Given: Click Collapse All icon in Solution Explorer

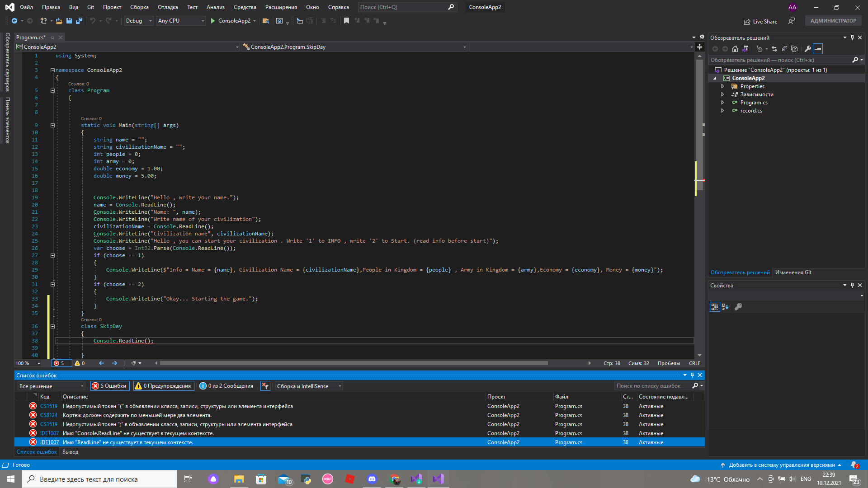Looking at the screenshot, I should [784, 49].
